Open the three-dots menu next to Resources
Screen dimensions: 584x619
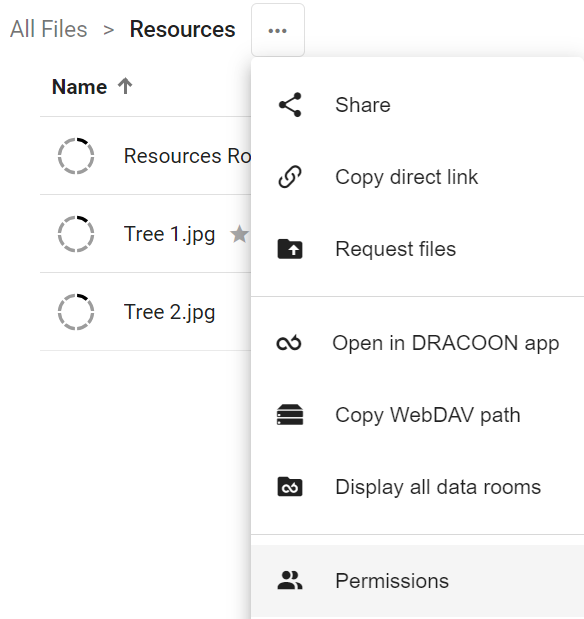pyautogui.click(x=278, y=30)
